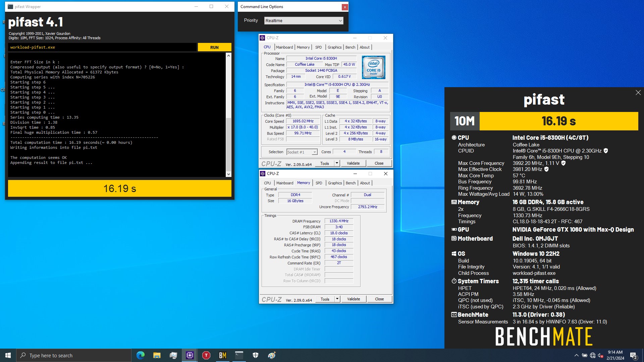
Task: Click Validate in upper CPU-Z window
Action: click(353, 164)
